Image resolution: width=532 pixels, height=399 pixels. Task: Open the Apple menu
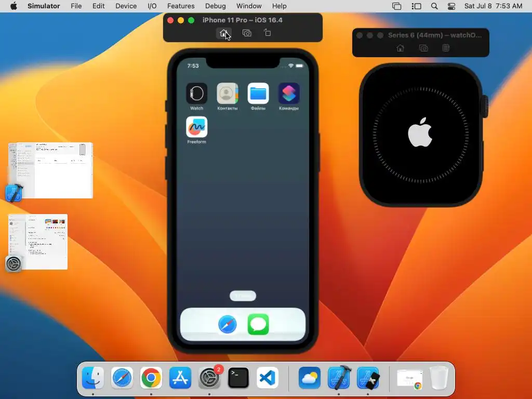pyautogui.click(x=14, y=6)
